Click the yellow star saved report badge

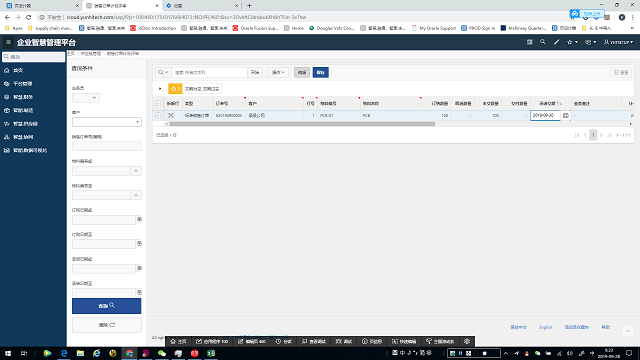click(x=175, y=89)
